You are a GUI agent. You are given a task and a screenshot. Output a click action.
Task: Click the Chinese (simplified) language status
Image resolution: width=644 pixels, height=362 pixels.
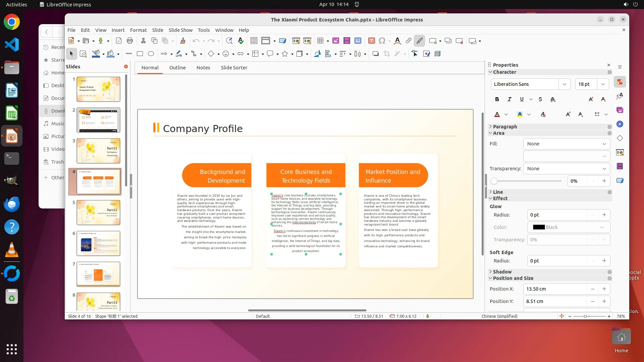499,316
